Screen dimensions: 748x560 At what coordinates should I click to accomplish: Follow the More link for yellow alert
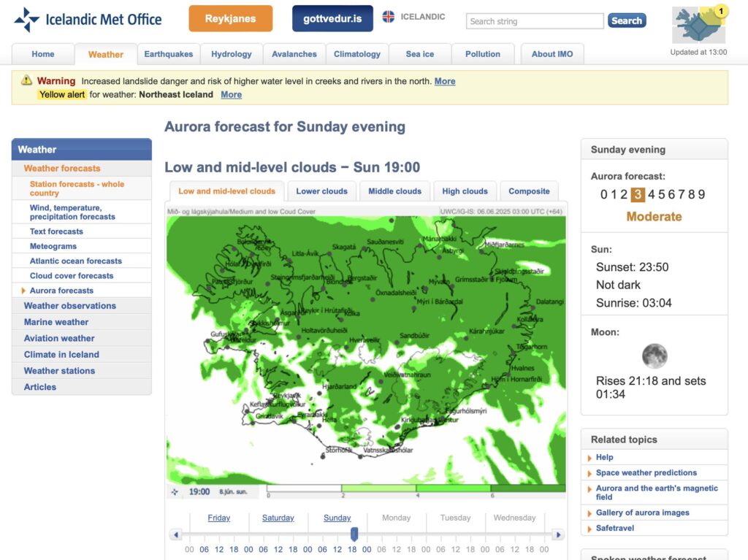click(231, 94)
